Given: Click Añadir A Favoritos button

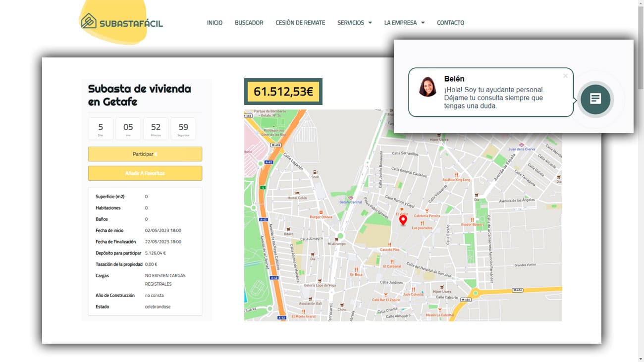Looking at the screenshot, I should pyautogui.click(x=145, y=173).
